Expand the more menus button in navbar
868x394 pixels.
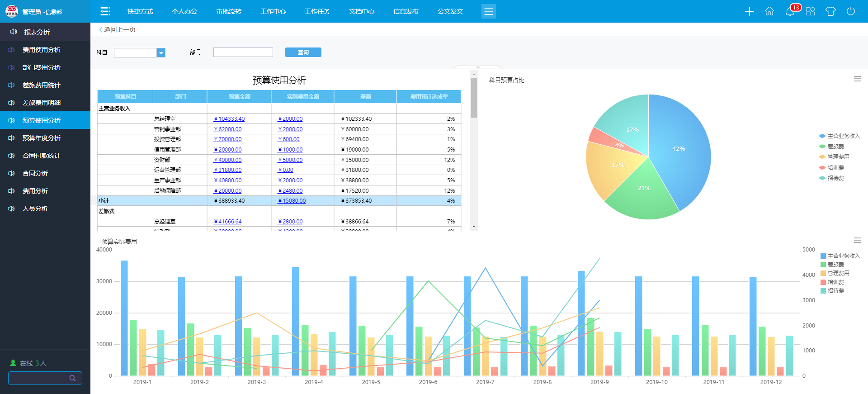[488, 11]
